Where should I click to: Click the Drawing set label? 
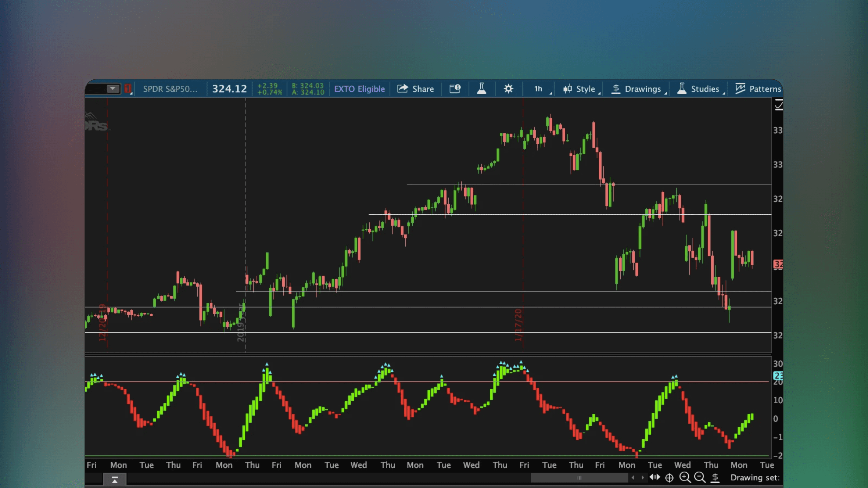click(755, 478)
